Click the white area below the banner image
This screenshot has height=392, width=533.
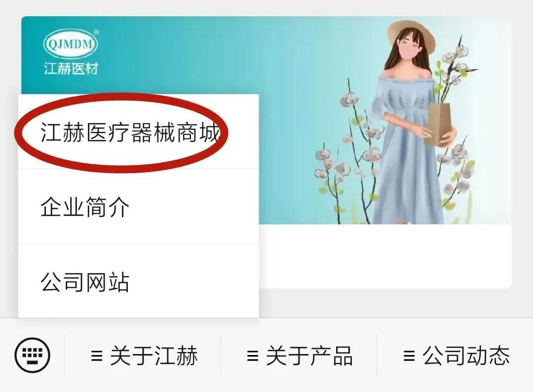pyautogui.click(x=385, y=256)
